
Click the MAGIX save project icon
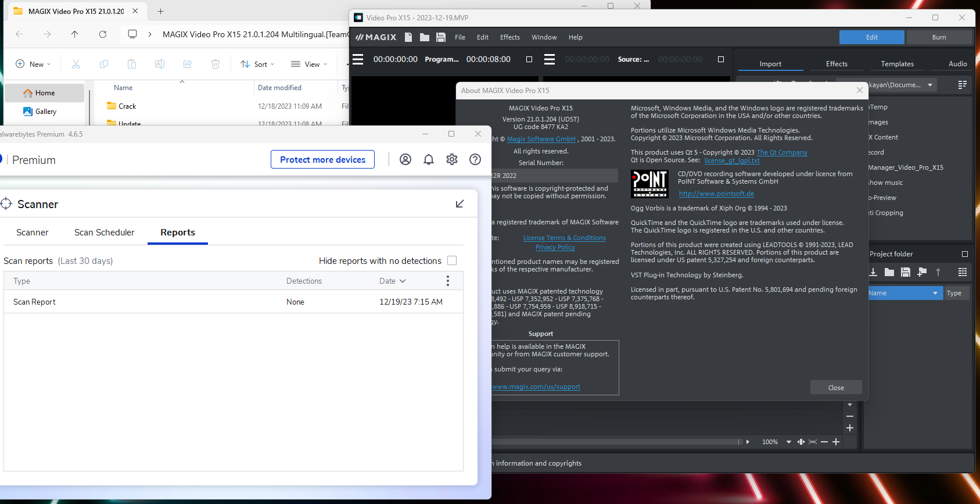click(441, 37)
